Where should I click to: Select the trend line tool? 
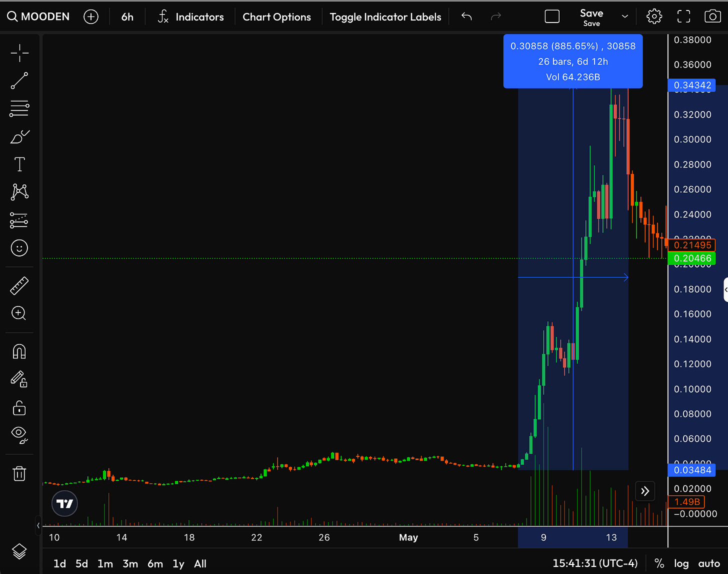(19, 80)
